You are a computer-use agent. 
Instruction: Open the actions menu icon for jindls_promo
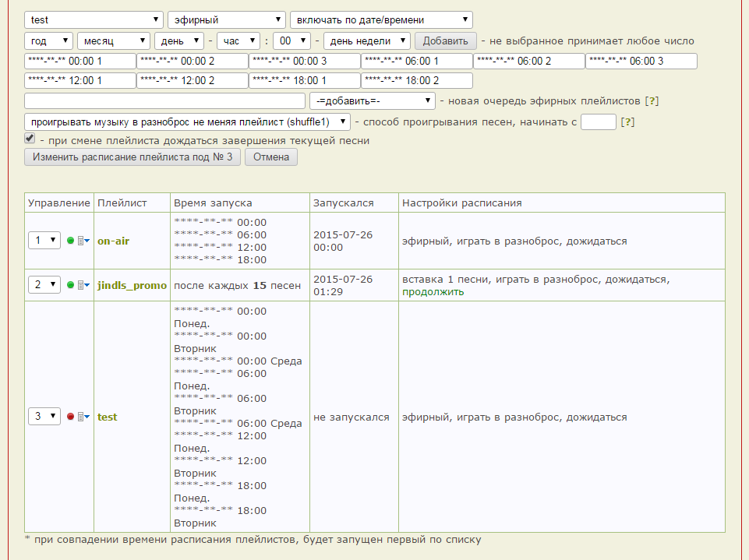pos(83,286)
